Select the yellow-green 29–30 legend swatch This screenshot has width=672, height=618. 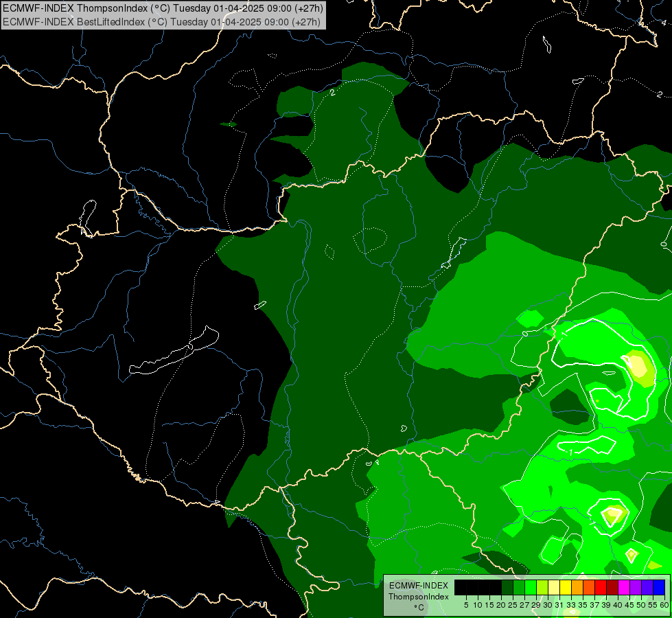pos(542,588)
